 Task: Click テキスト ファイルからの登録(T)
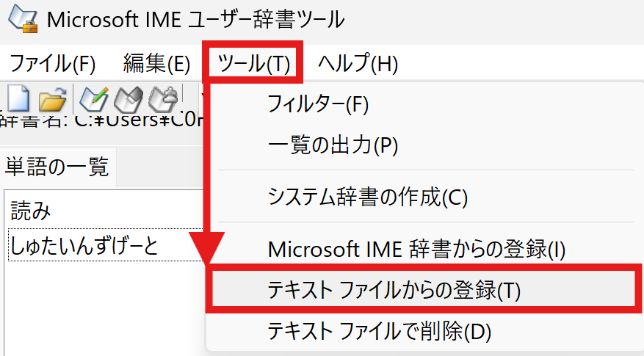(394, 291)
